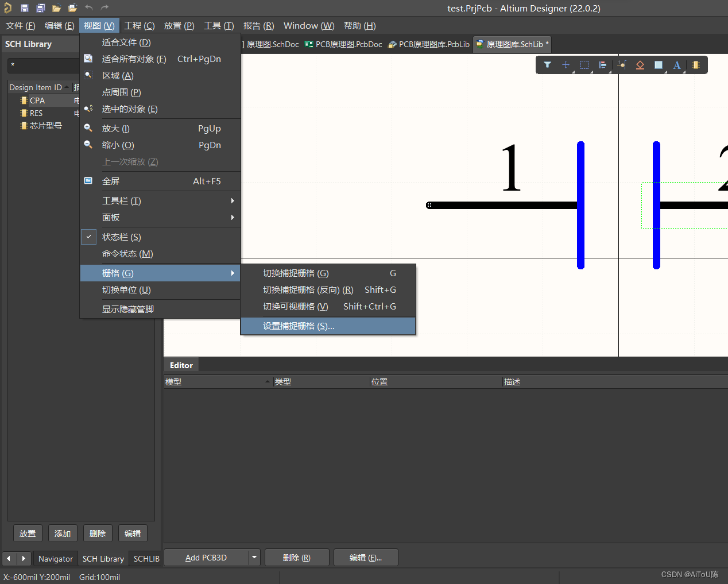Viewport: 728px width, 584px height.
Task: Open the align objects tool
Action: click(603, 65)
